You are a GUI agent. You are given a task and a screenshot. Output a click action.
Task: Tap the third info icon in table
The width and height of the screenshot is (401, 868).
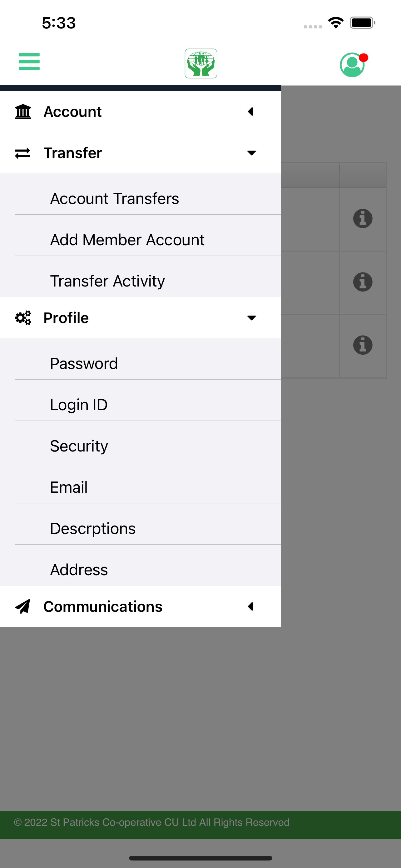coord(363,345)
